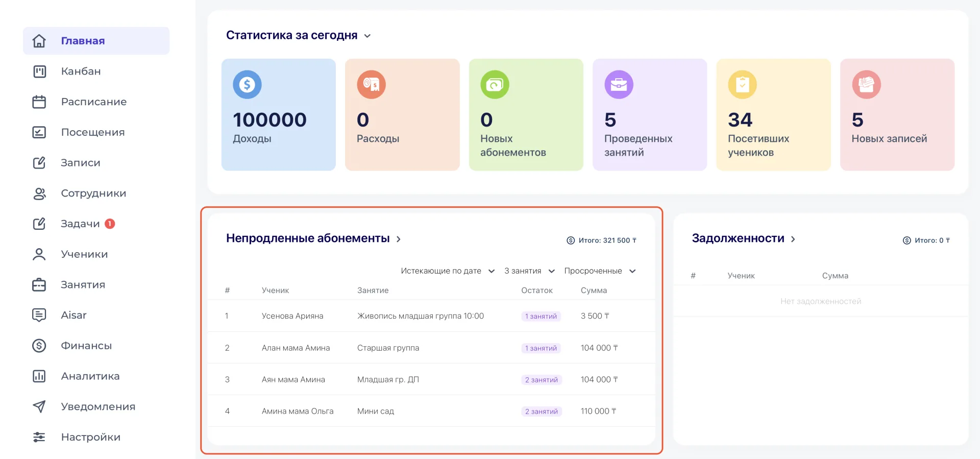This screenshot has height=459, width=980.
Task: Click Нет задолженностей message
Action: coord(821,301)
